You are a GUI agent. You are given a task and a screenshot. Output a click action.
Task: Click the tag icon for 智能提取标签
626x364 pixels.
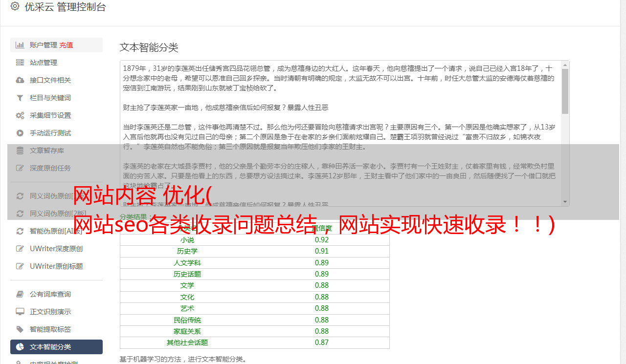pos(20,329)
